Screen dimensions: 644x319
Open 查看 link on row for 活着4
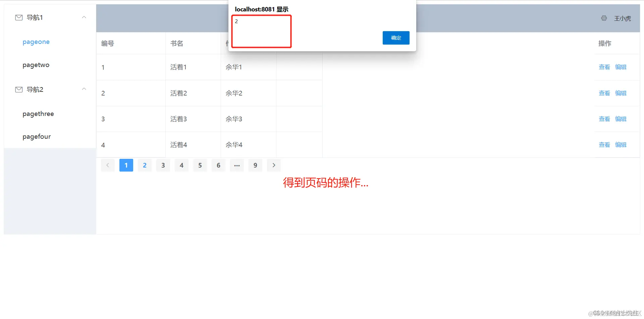click(604, 144)
